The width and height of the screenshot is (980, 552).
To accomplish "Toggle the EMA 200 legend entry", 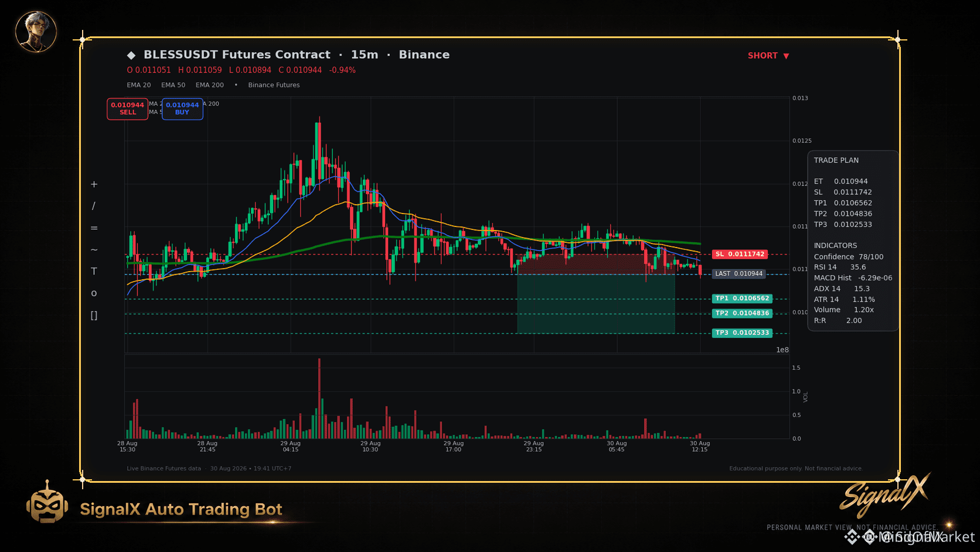I will point(210,85).
